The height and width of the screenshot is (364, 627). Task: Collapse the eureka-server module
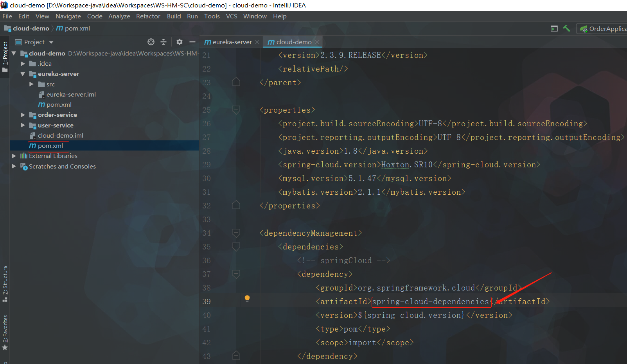pos(23,74)
